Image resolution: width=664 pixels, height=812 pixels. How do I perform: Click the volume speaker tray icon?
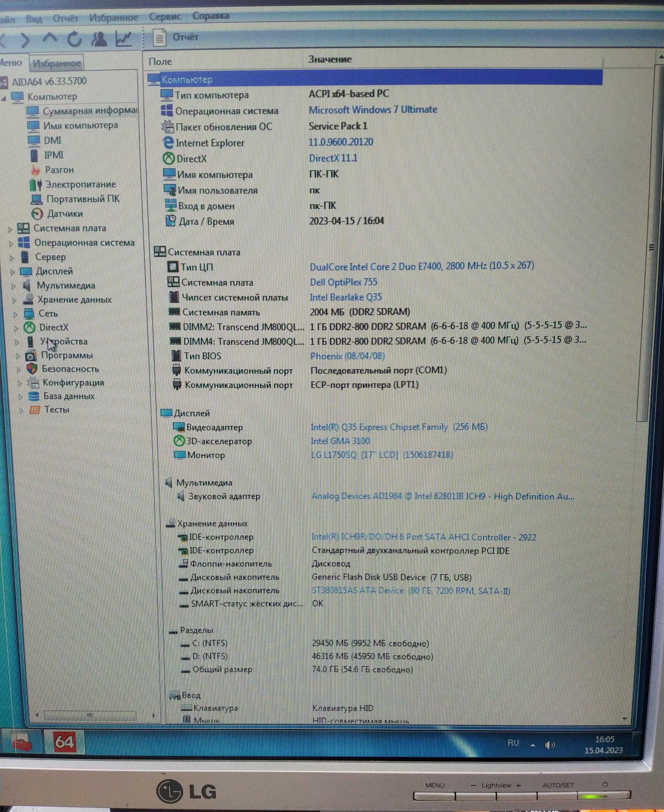tap(550, 745)
